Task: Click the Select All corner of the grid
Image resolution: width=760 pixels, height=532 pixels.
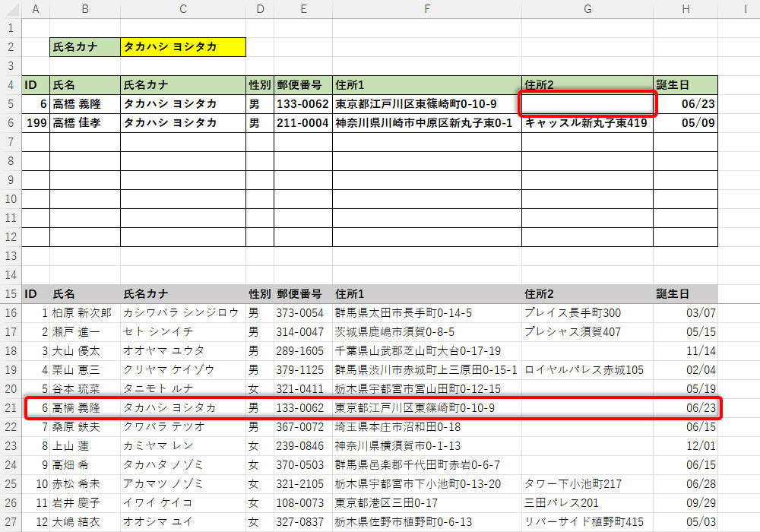Action: tap(11, 8)
